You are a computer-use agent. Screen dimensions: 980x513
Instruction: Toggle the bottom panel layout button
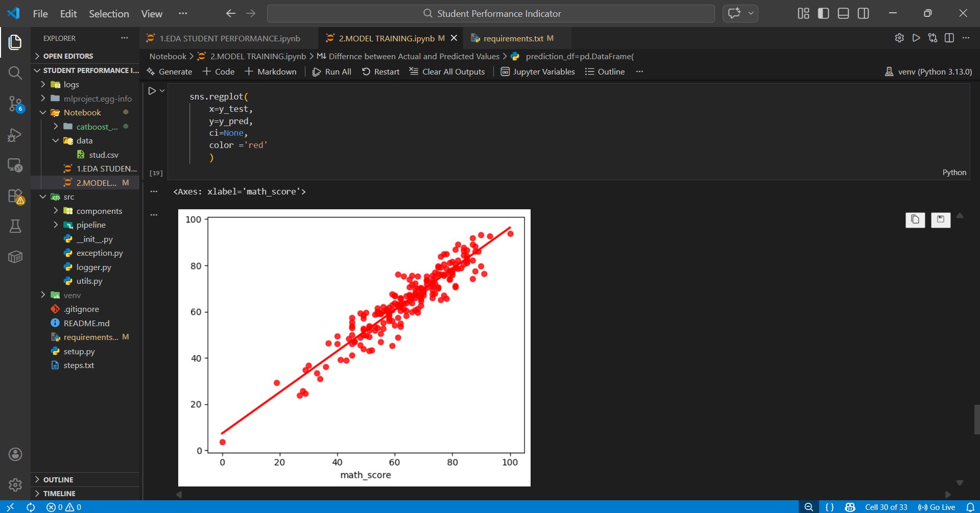843,13
